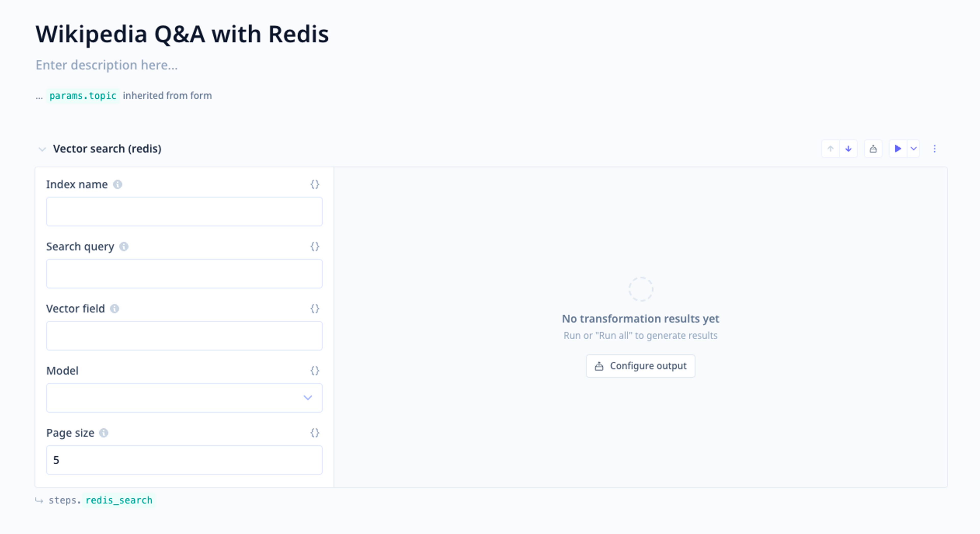
Task: Show the Page size info icon
Action: [103, 433]
